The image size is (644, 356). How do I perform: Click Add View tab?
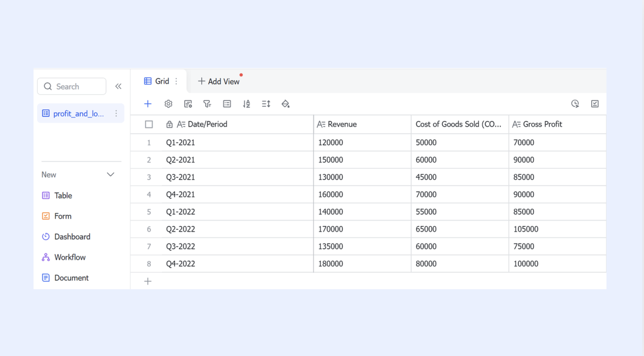[219, 81]
